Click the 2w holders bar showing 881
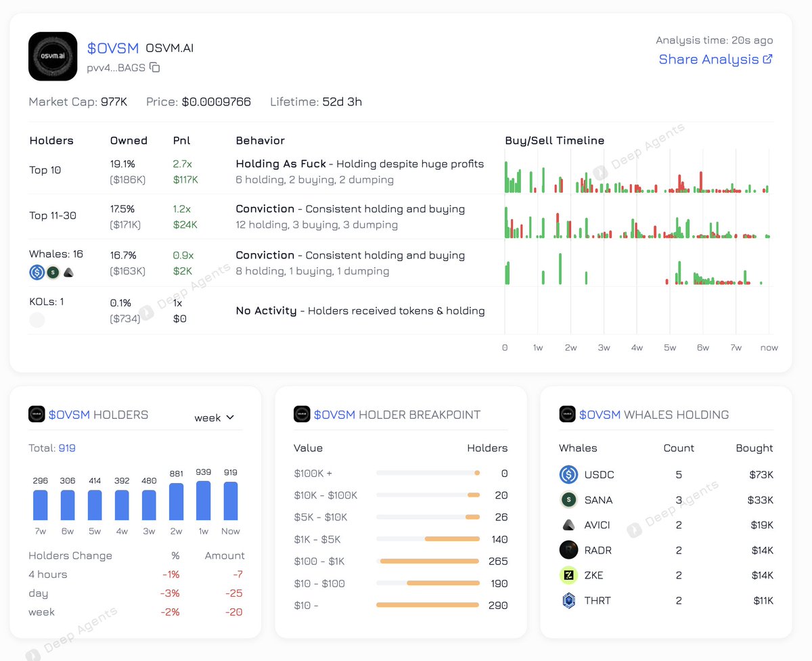The image size is (812, 661). coord(176,501)
